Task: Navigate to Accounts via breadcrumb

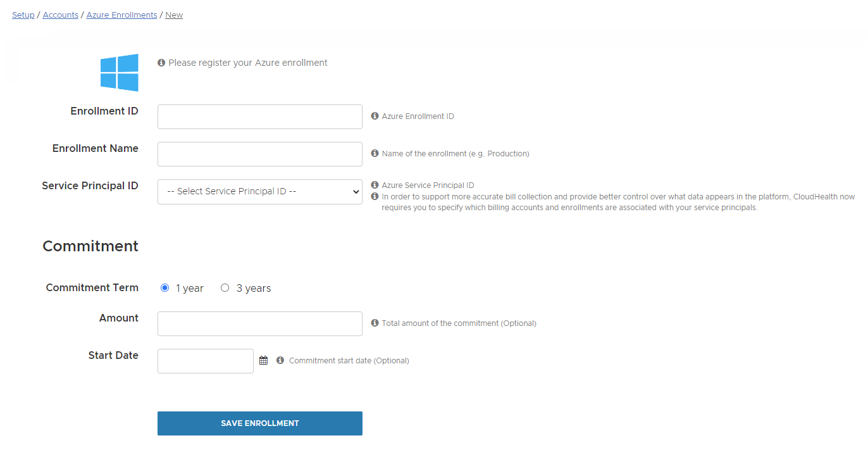Action: [60, 15]
